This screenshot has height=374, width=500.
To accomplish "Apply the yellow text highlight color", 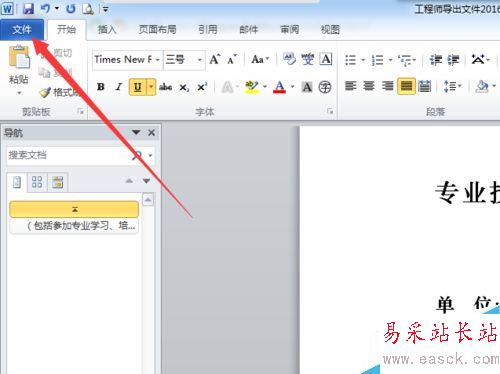I will [252, 87].
